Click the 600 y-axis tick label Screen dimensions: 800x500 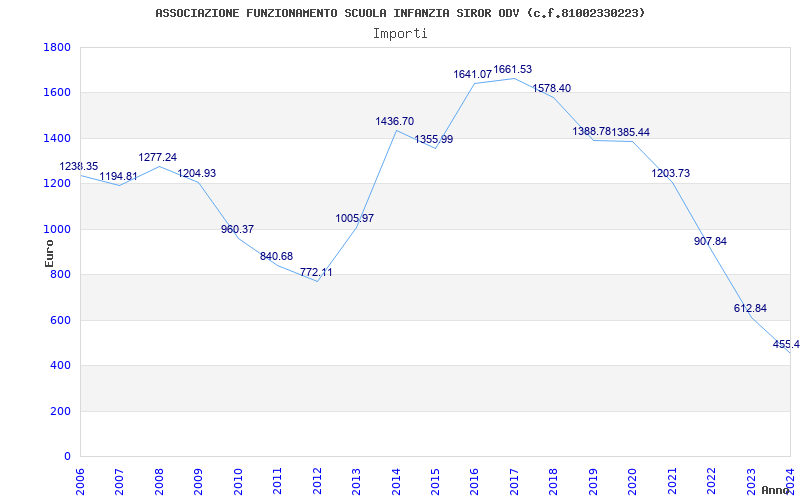(61, 320)
